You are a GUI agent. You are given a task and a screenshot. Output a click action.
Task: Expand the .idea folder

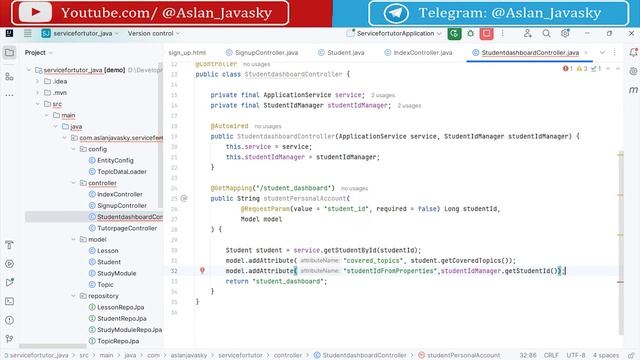(38, 81)
